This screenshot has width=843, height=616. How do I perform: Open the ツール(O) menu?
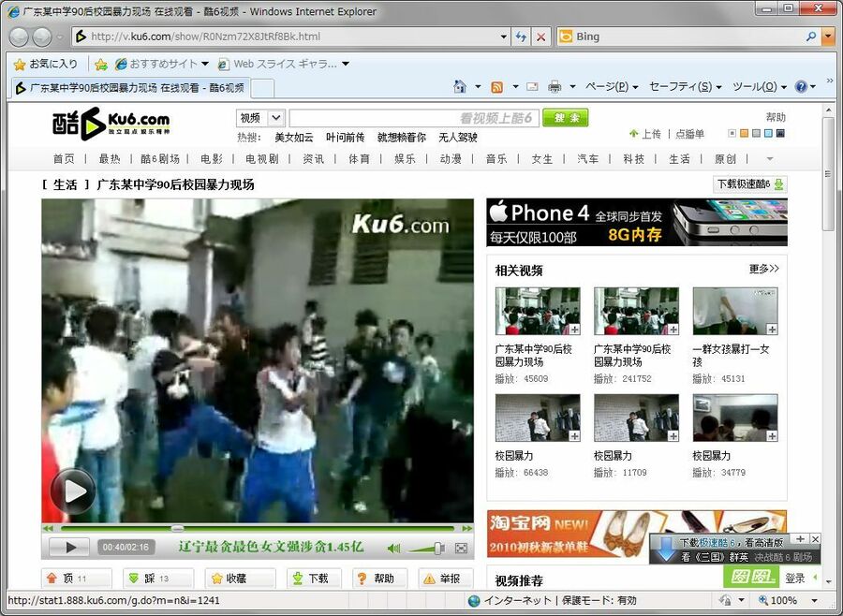tap(759, 87)
